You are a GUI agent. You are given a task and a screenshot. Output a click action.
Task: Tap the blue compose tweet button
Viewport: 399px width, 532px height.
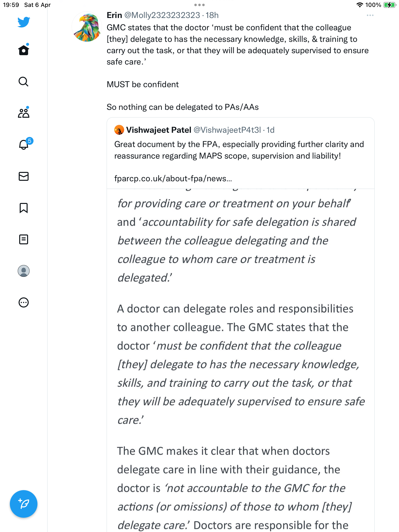pos(24,504)
